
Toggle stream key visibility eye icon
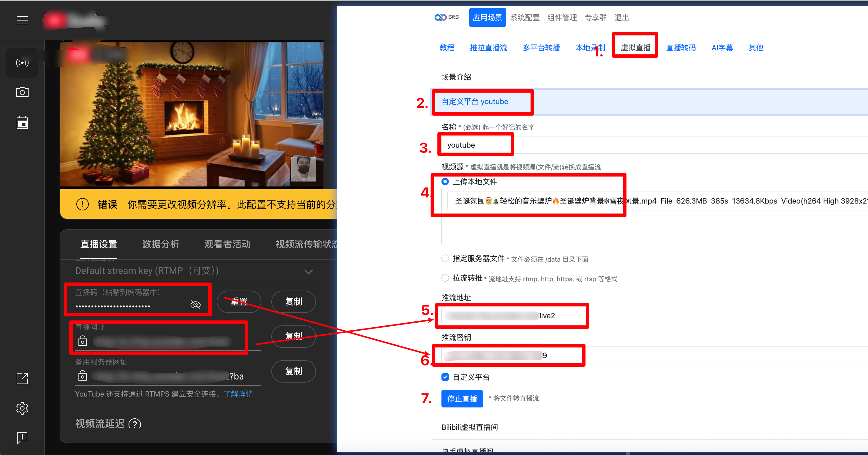point(196,305)
